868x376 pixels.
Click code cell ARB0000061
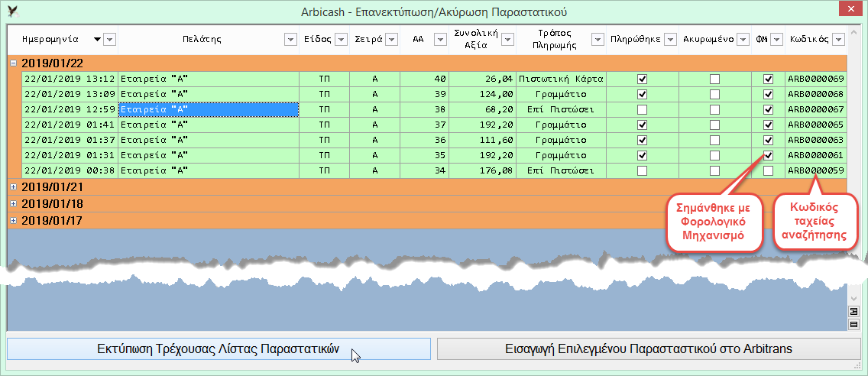point(816,156)
